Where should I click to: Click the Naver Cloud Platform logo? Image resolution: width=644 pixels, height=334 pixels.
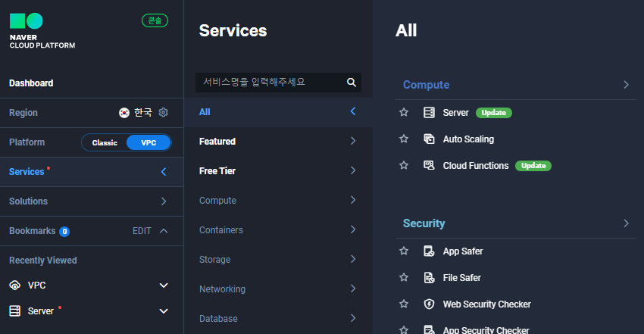(x=42, y=31)
